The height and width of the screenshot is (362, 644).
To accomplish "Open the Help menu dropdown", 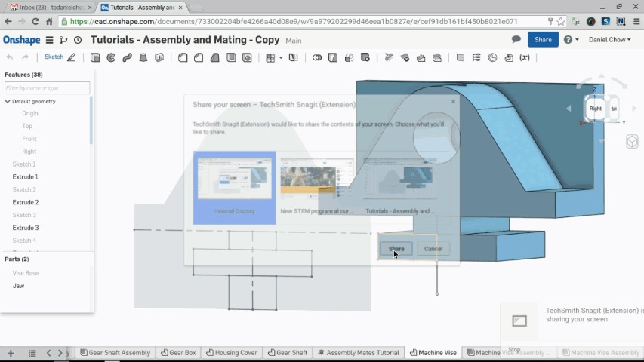I will 572,40.
